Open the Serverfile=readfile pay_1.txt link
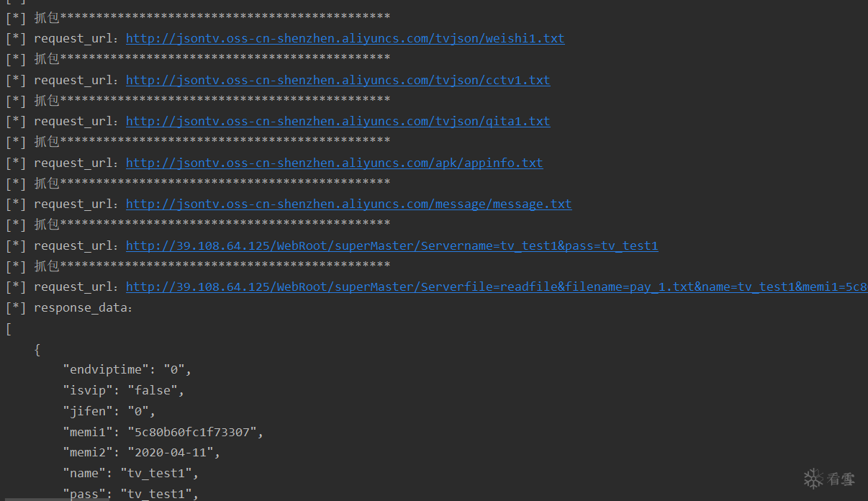The height and width of the screenshot is (501, 868). pos(496,287)
